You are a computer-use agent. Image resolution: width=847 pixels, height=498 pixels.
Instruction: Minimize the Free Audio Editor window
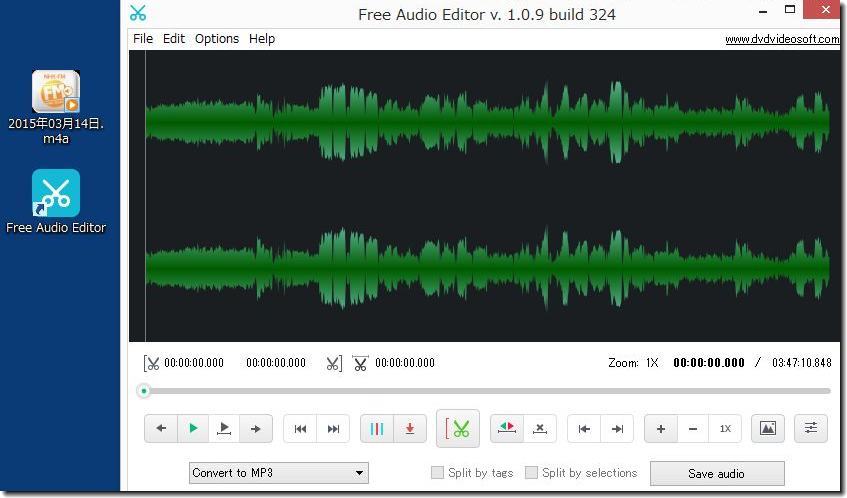click(763, 11)
